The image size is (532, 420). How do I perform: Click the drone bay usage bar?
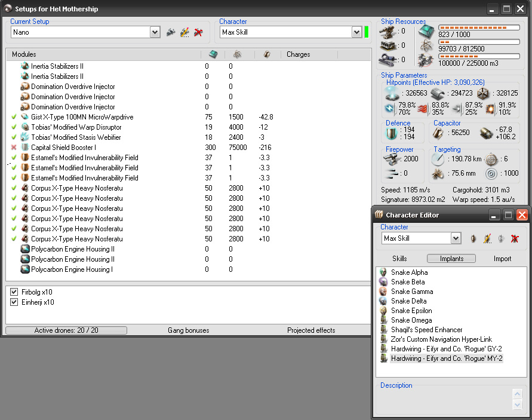pyautogui.click(x=479, y=56)
